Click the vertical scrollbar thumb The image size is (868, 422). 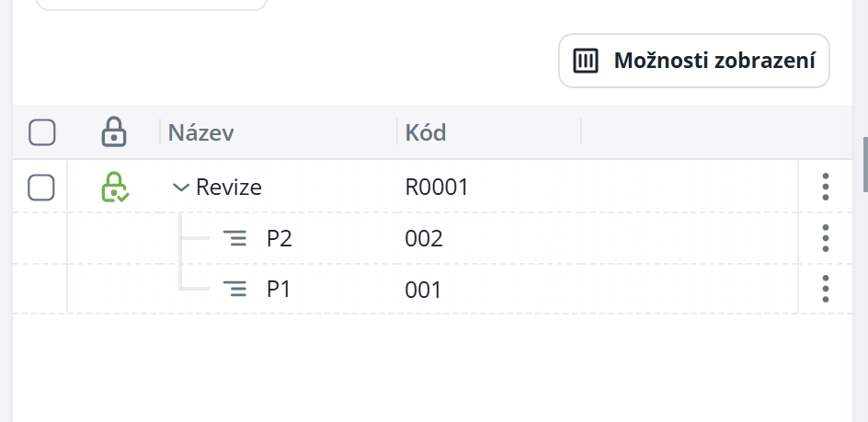click(864, 164)
